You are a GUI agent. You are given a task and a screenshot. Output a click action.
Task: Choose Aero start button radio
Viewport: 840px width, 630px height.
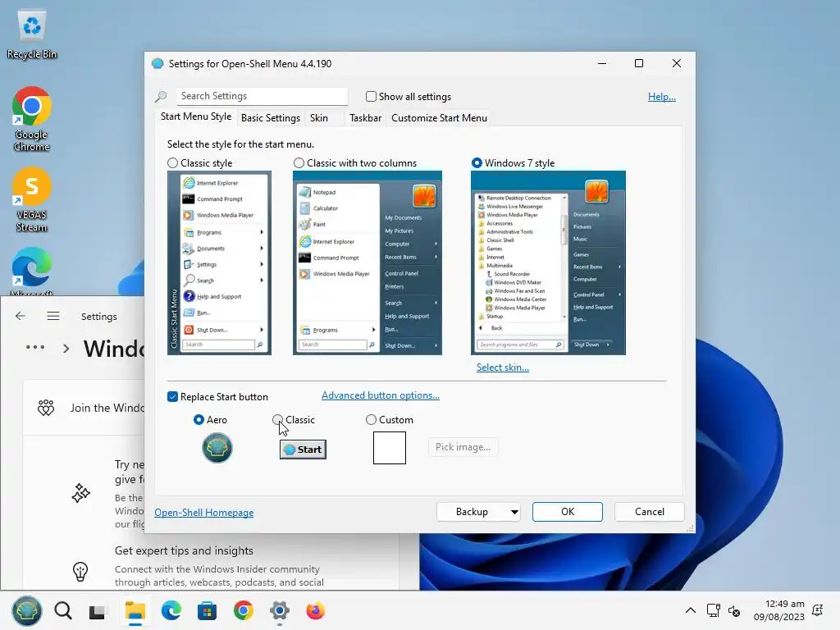[x=199, y=420]
